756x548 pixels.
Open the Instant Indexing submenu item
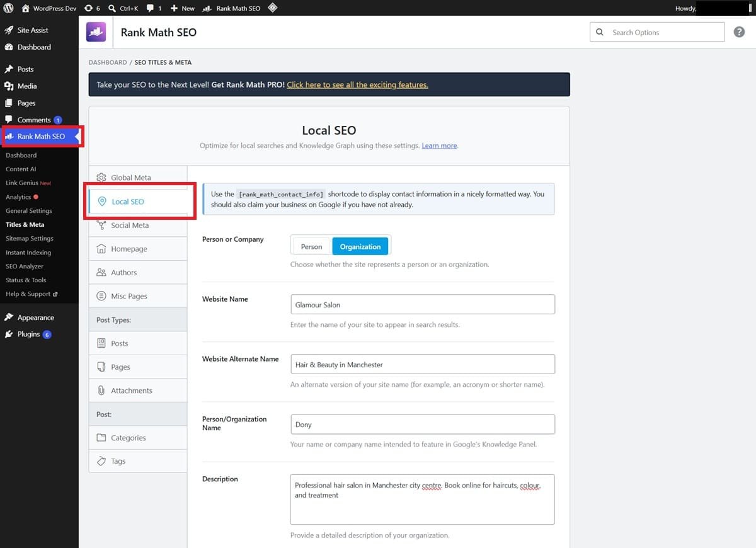pyautogui.click(x=28, y=253)
